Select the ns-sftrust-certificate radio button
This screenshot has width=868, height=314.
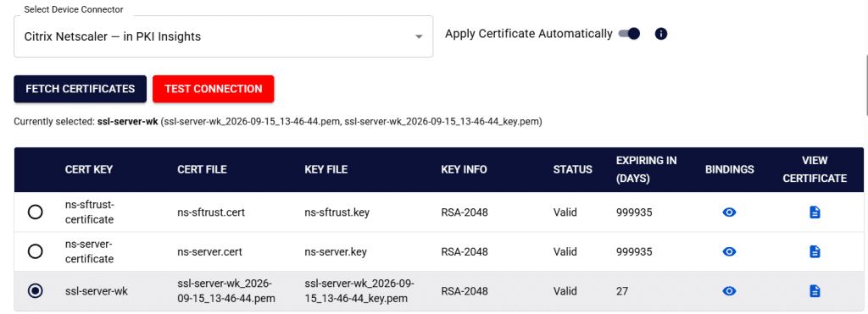(36, 212)
